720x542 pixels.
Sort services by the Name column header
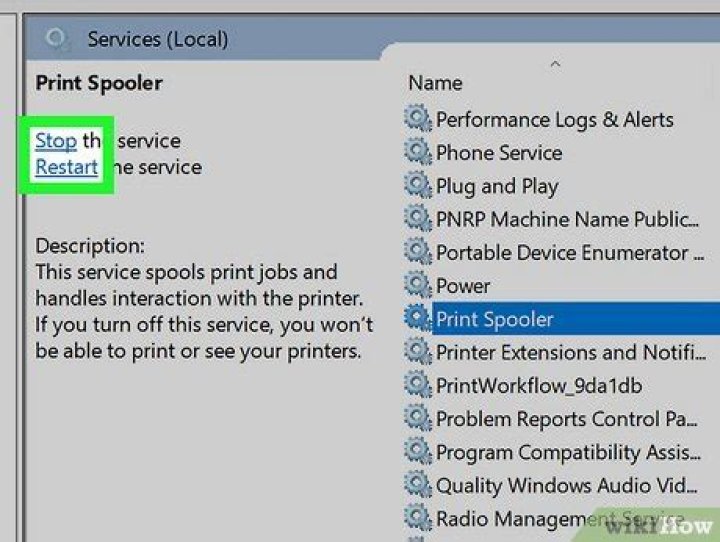point(436,83)
